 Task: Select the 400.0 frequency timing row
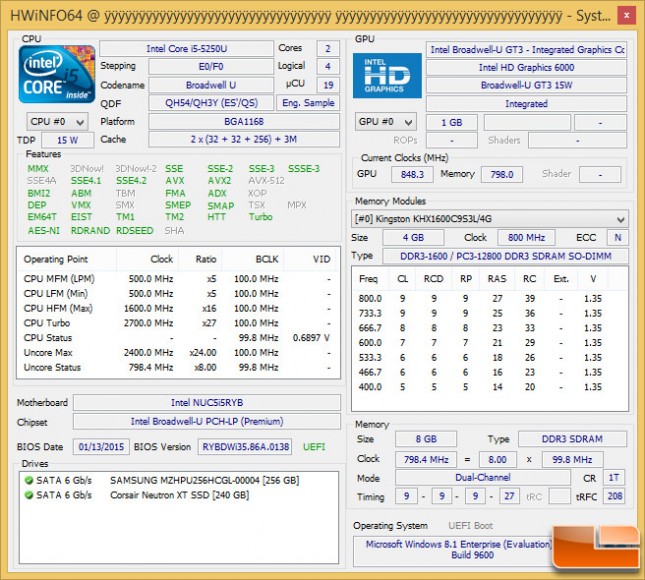point(490,387)
